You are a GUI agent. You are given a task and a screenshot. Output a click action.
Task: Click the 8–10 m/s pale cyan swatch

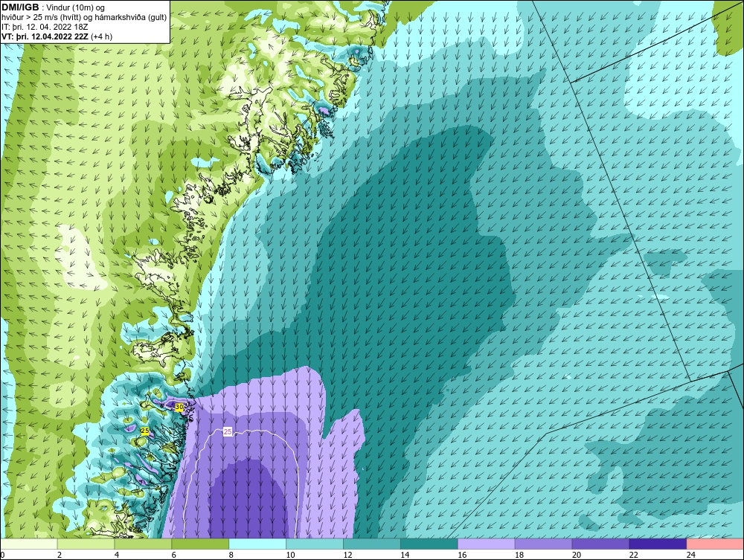(257, 544)
